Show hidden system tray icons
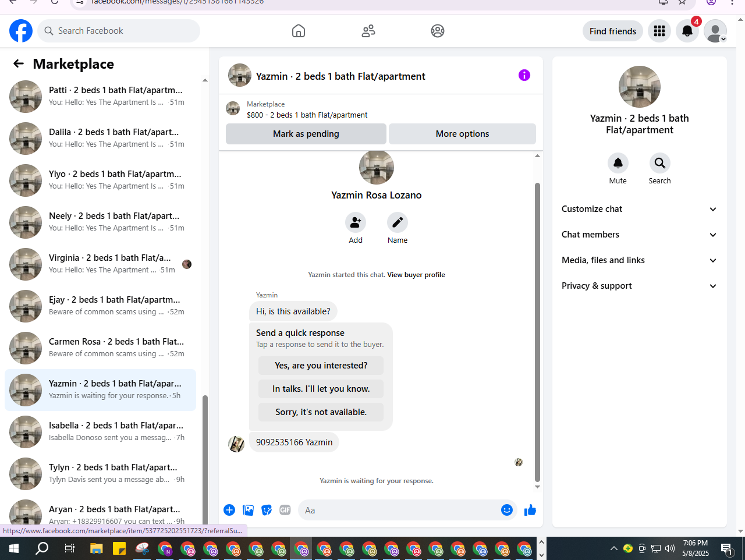The width and height of the screenshot is (745, 560). coord(613,548)
